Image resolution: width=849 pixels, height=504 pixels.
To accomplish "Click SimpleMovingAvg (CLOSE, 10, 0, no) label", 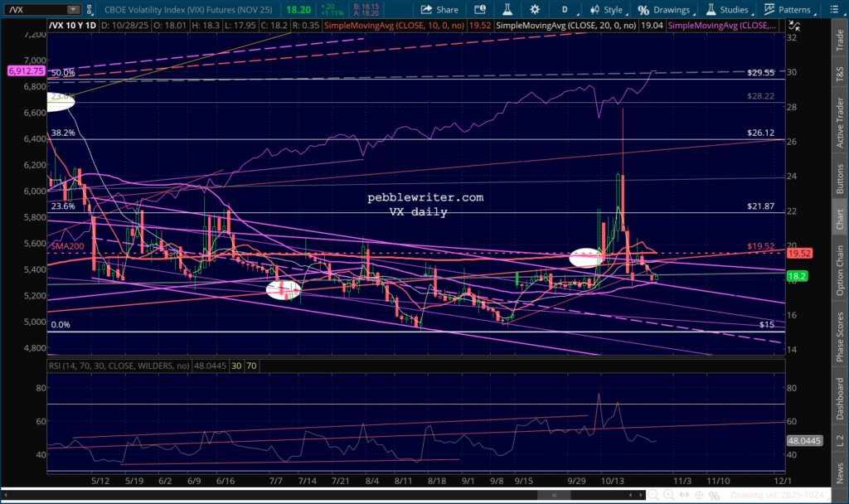I will tap(394, 26).
